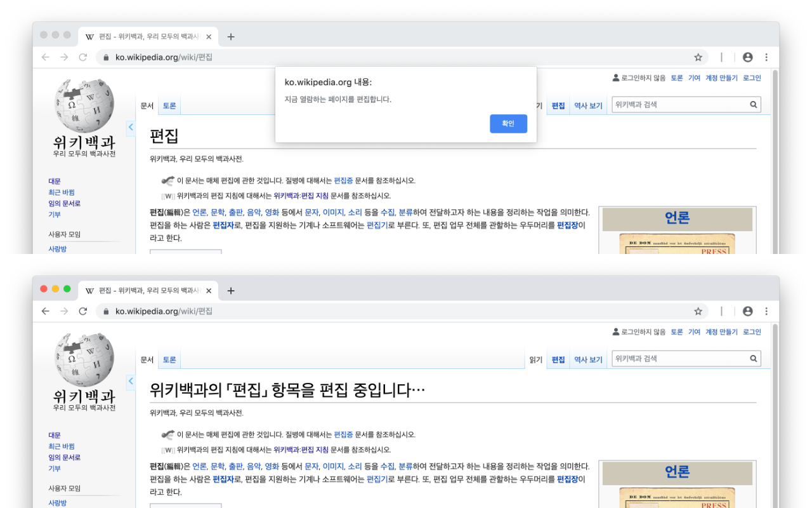Open a new tab in the bottom window
The image size is (812, 508).
coord(231,291)
